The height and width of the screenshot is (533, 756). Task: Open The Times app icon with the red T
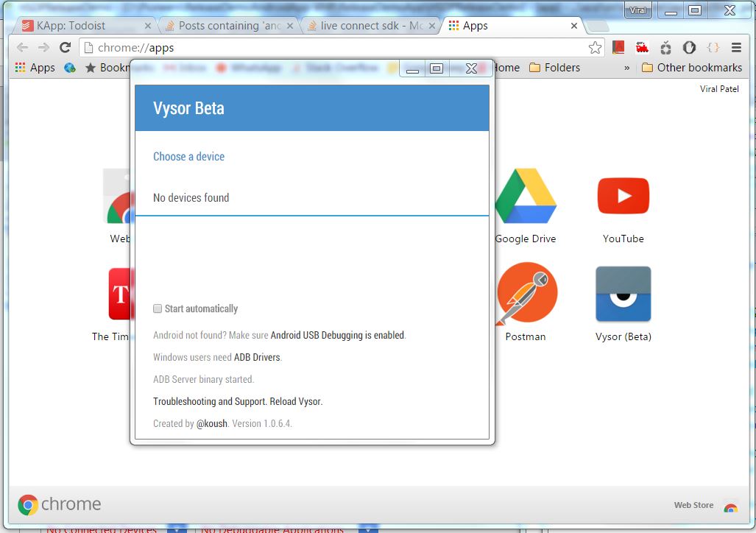point(119,294)
